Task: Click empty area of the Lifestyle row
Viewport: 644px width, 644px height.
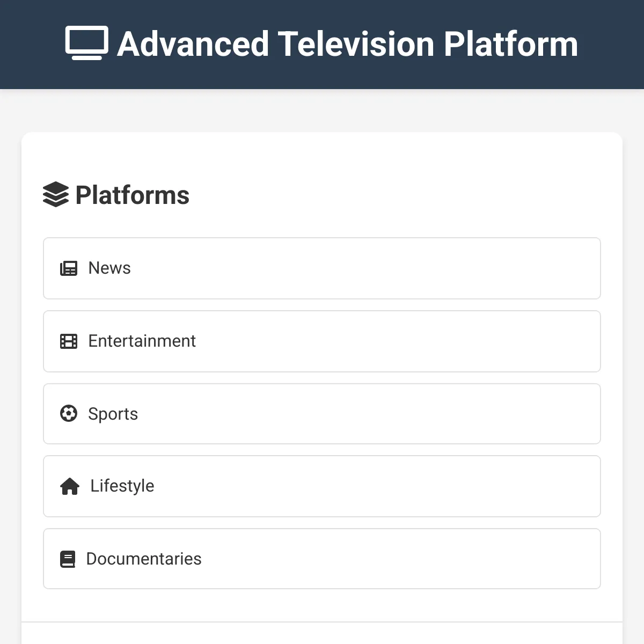Action: (376, 486)
